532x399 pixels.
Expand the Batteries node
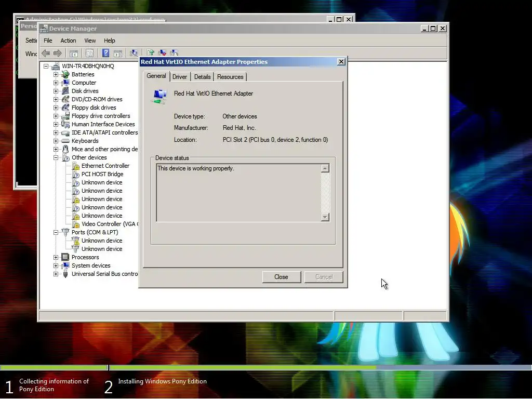(56, 74)
